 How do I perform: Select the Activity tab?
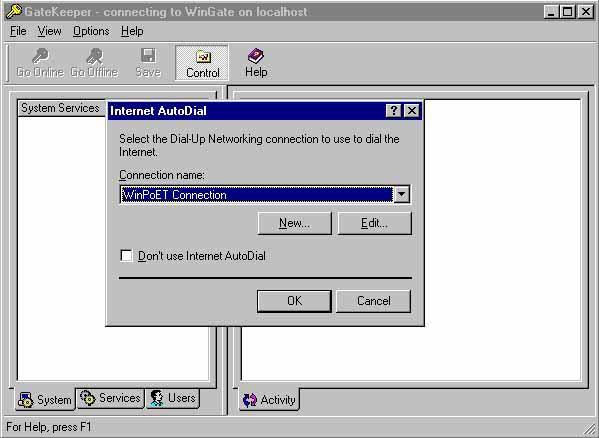[x=269, y=399]
